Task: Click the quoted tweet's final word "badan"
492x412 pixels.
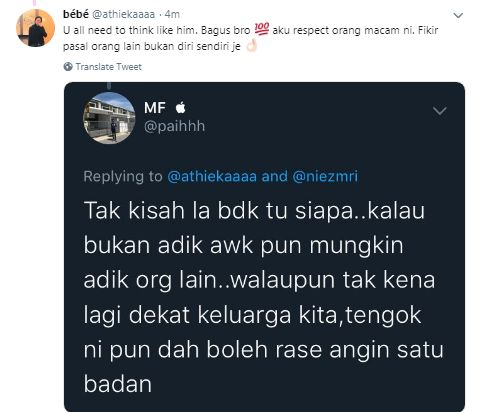Action: click(x=118, y=384)
